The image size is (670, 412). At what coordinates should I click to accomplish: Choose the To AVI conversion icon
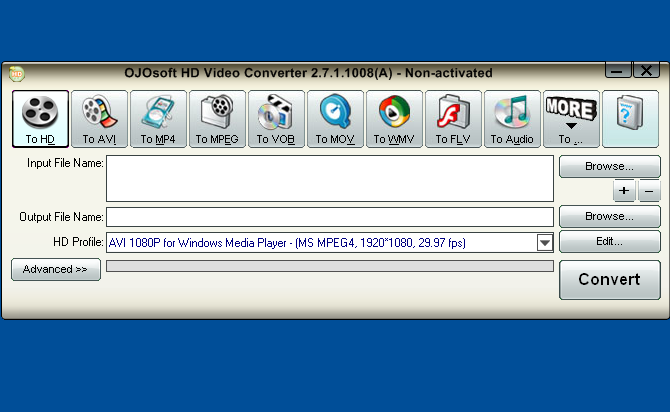[x=100, y=119]
